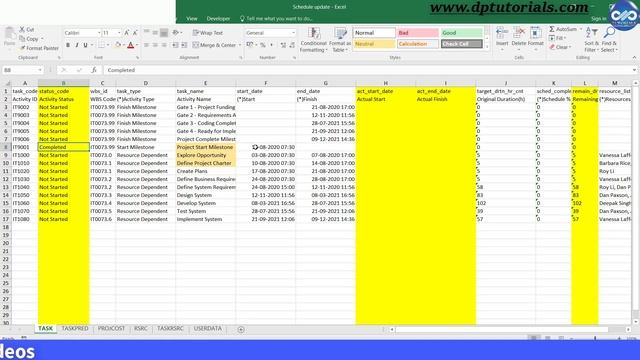
Task: Toggle Bold formatting
Action: coord(68,45)
